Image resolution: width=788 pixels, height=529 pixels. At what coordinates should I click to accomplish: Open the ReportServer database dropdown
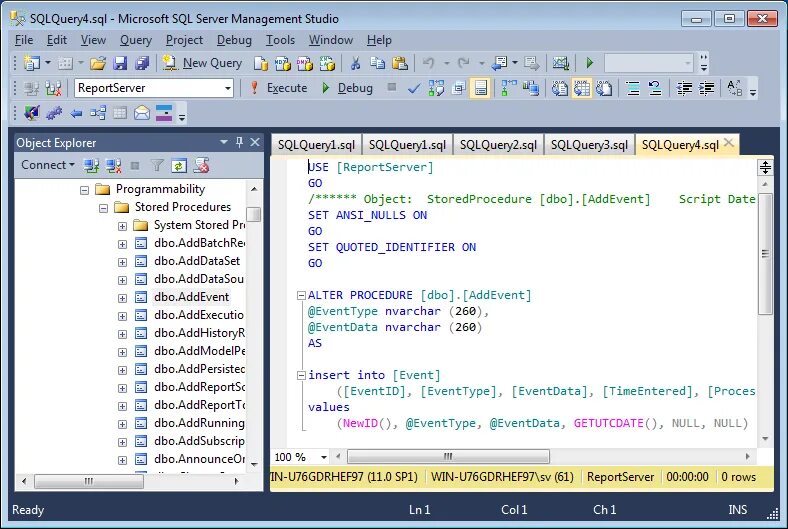pyautogui.click(x=228, y=88)
